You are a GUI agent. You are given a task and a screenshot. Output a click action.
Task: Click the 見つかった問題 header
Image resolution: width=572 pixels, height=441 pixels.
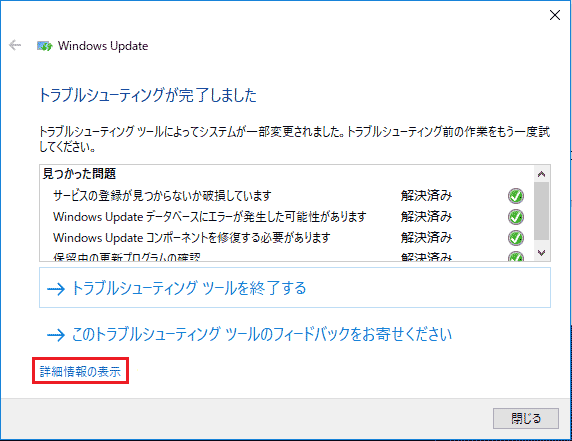tap(79, 174)
